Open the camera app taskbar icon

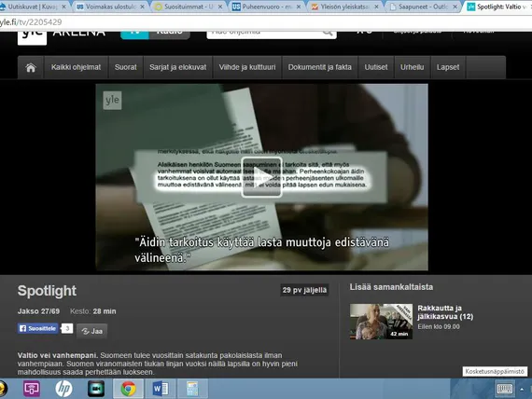pyautogui.click(x=96, y=389)
